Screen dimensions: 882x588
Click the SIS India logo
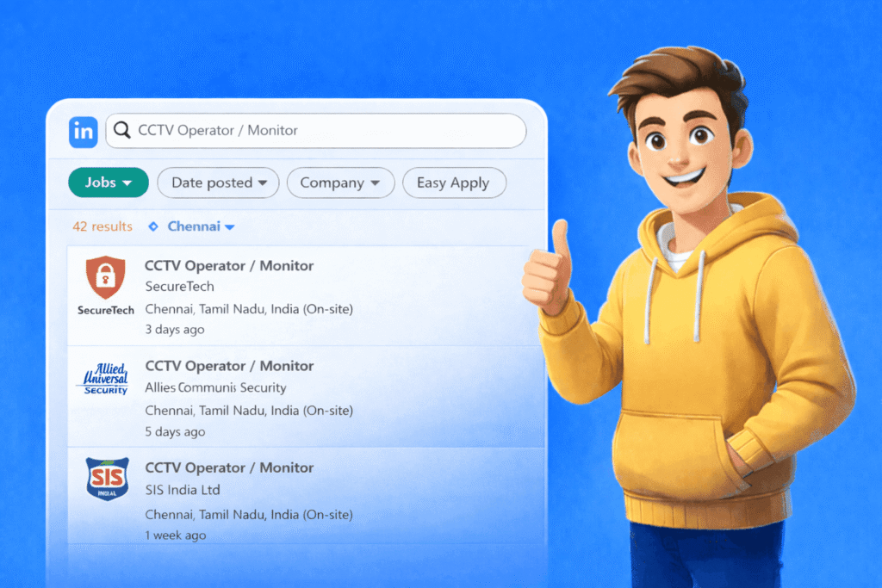(x=107, y=478)
